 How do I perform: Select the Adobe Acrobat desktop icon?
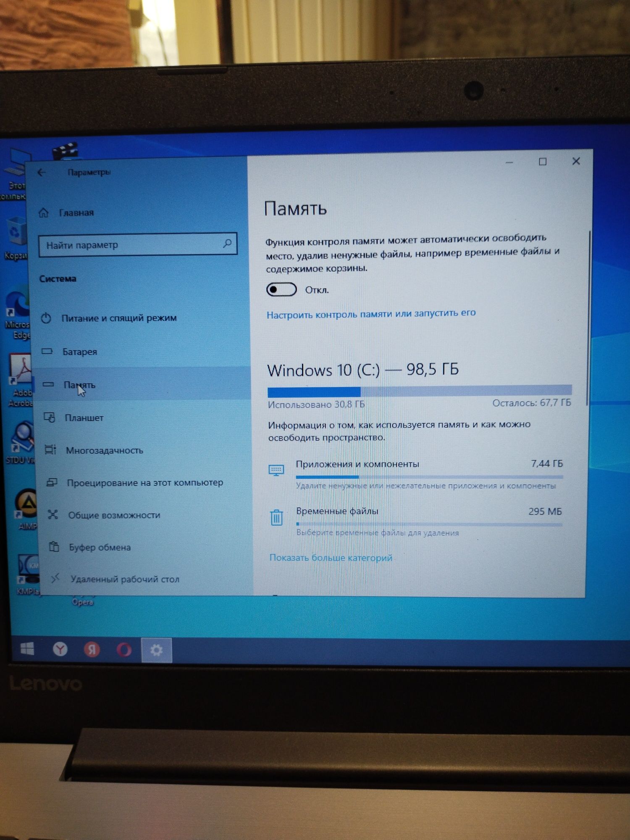click(x=21, y=380)
